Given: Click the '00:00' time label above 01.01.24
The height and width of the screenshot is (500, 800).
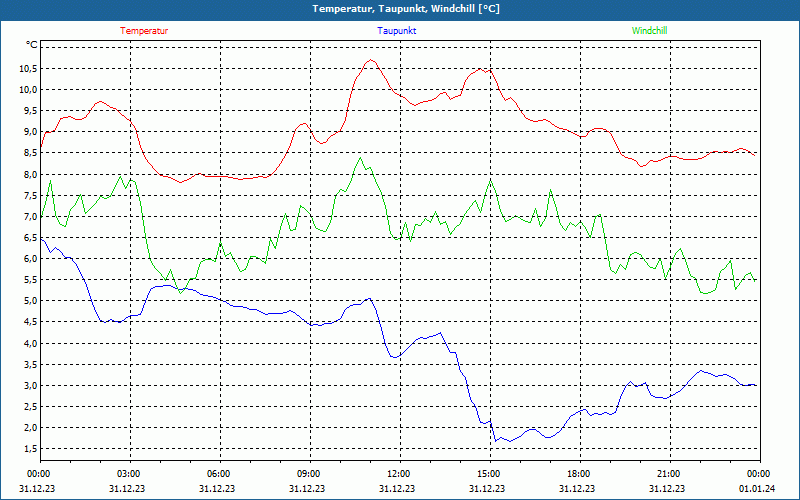Looking at the screenshot, I should point(759,474).
